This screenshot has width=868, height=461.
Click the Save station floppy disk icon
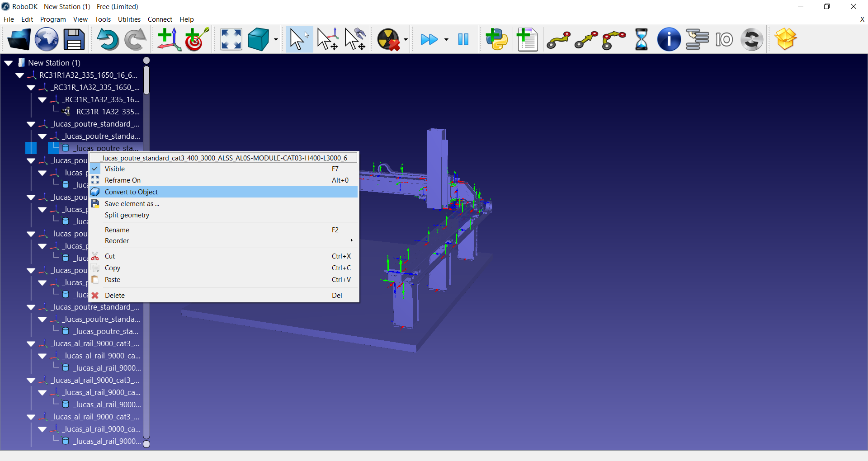(74, 40)
